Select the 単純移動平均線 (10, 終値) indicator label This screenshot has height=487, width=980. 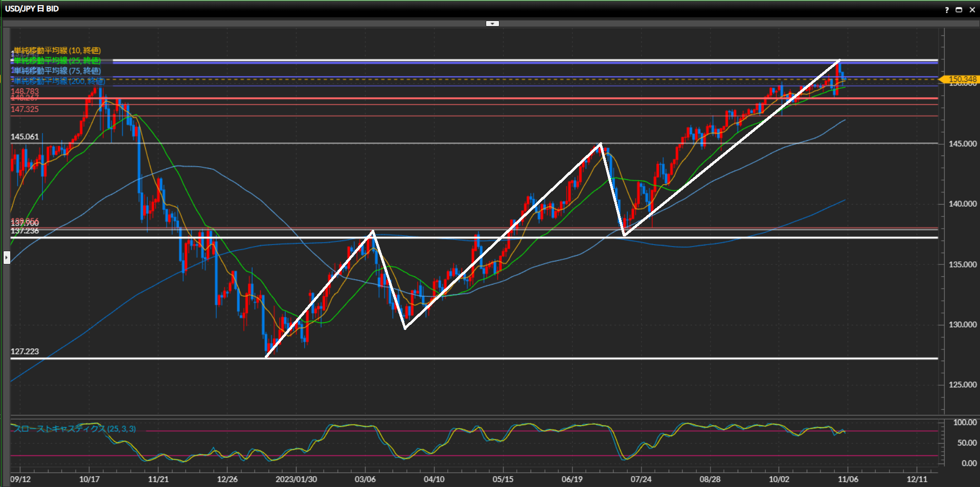(x=57, y=50)
